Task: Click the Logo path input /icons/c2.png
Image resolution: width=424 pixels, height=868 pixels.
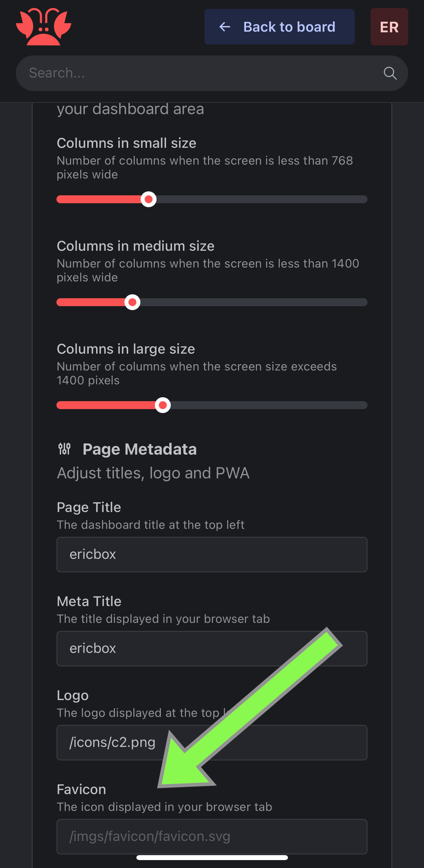Action: (212, 743)
